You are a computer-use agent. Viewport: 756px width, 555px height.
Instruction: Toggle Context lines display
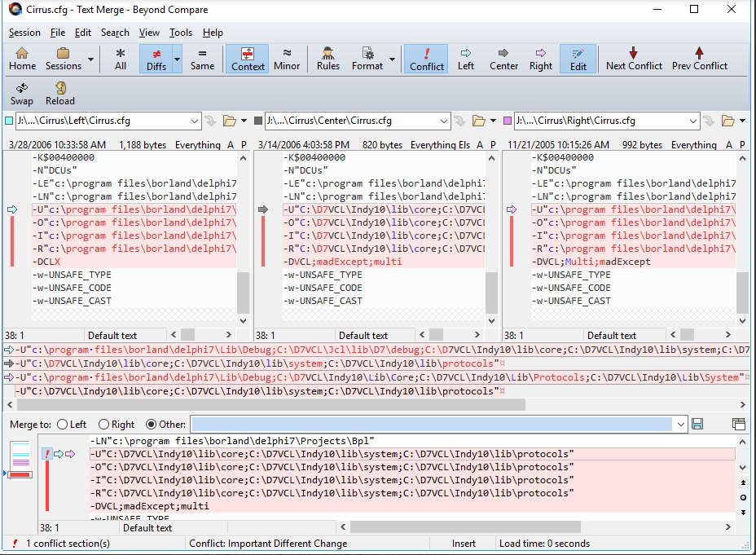[248, 59]
